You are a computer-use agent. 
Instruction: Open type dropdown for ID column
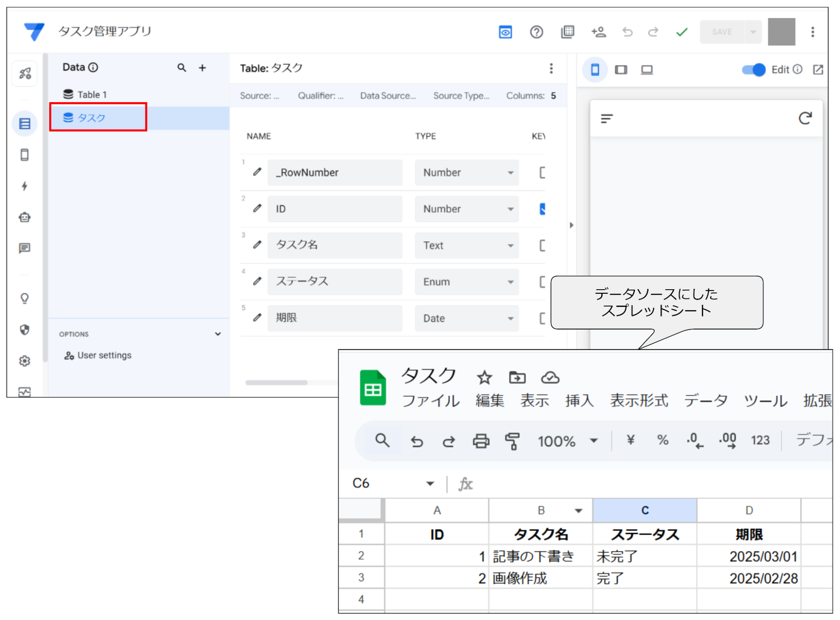pyautogui.click(x=466, y=209)
